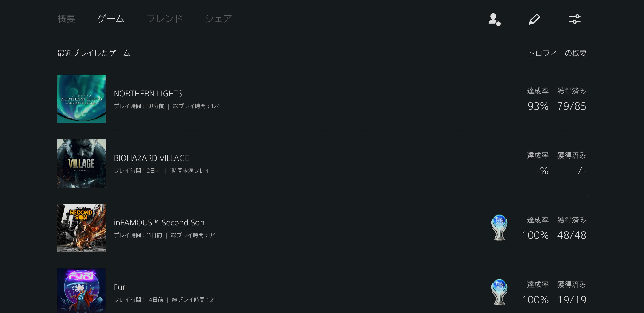Open the トロフィーの概要 link
This screenshot has width=644, height=313.
pos(557,53)
